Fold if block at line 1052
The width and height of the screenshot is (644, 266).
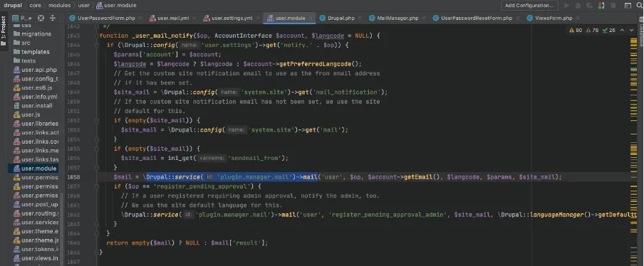click(x=97, y=120)
